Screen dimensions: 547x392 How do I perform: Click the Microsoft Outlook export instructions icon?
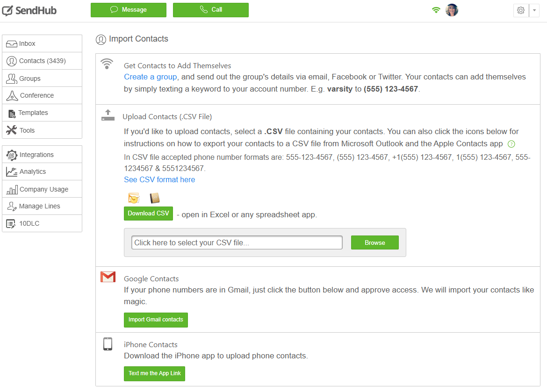tap(134, 198)
